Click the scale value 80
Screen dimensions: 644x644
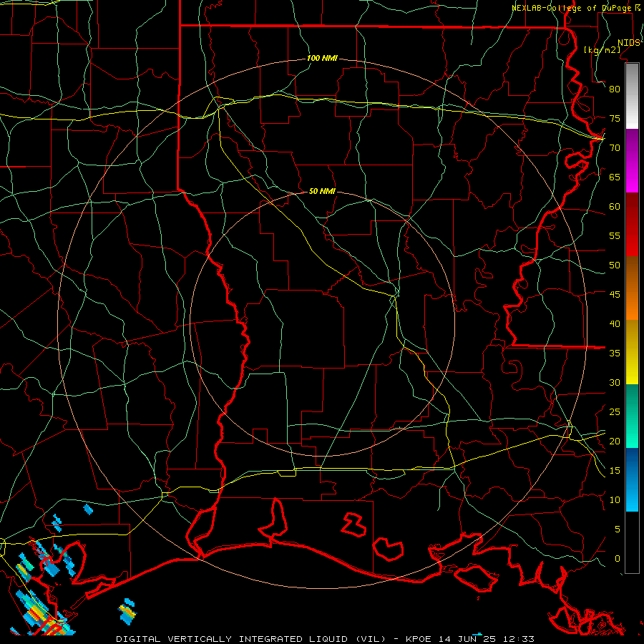(x=615, y=89)
